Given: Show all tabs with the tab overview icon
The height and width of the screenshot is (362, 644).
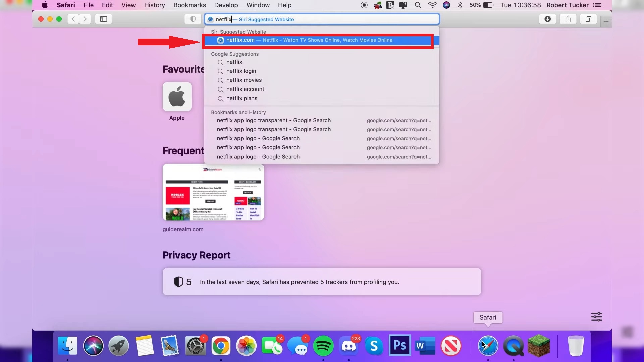Looking at the screenshot, I should [x=588, y=19].
